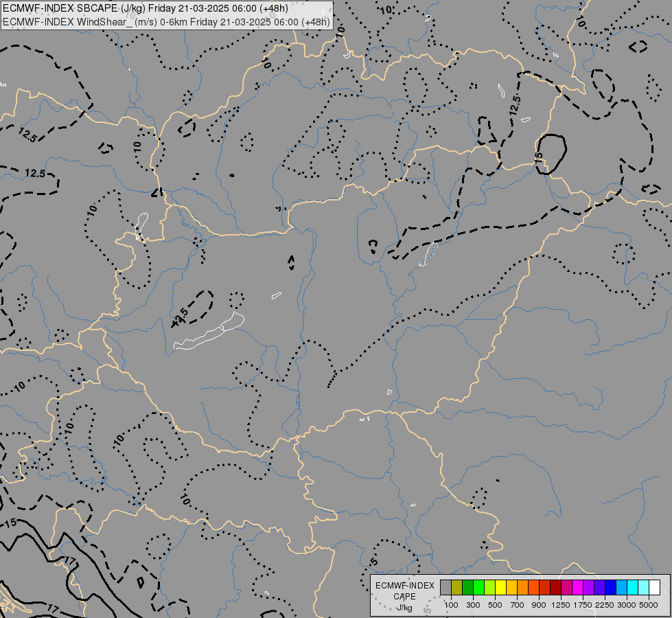Click the black 5 label on the dotted contour above the legend

coord(373,562)
